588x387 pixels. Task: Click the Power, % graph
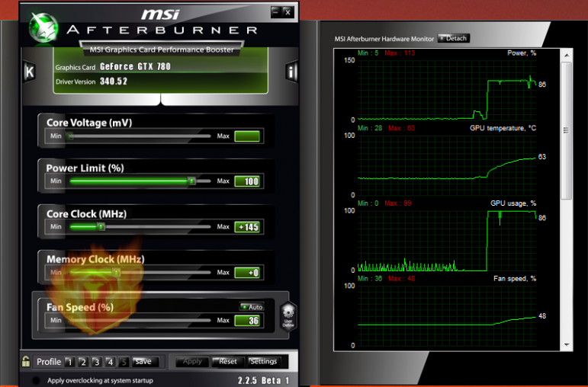point(447,90)
